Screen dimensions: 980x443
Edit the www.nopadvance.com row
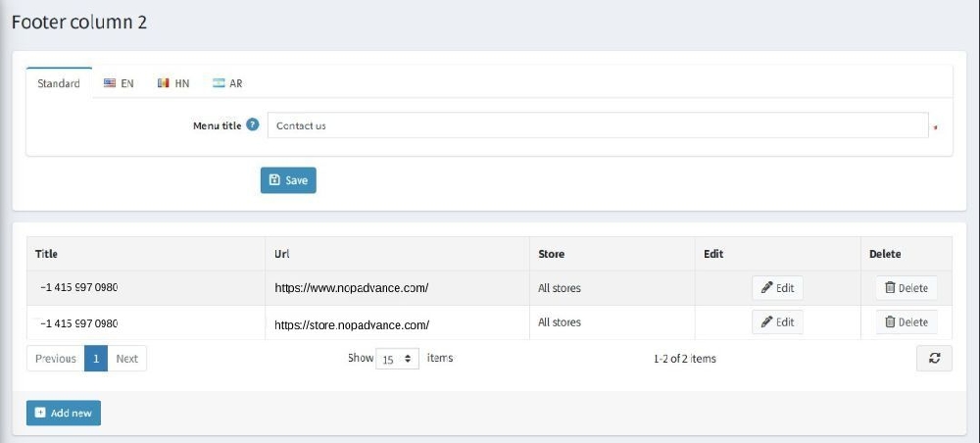pos(777,288)
